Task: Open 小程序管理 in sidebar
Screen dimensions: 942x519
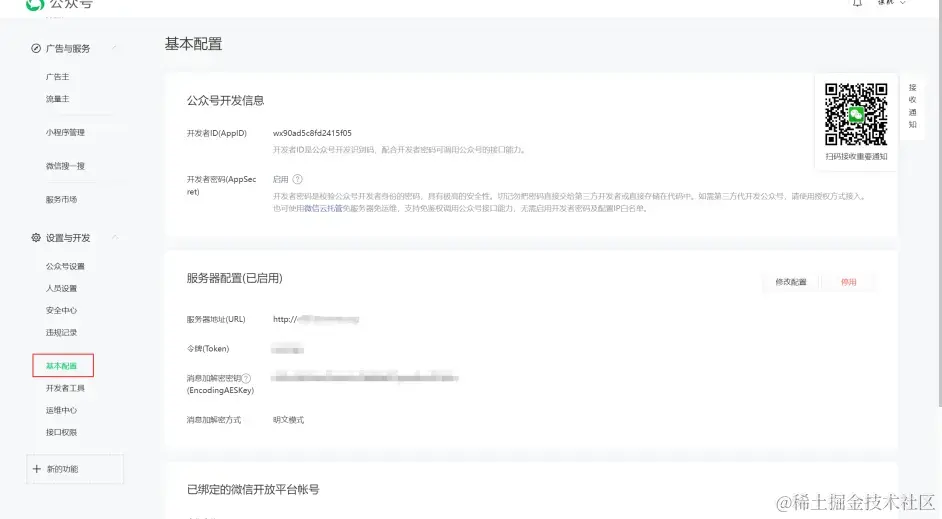Action: (x=65, y=133)
